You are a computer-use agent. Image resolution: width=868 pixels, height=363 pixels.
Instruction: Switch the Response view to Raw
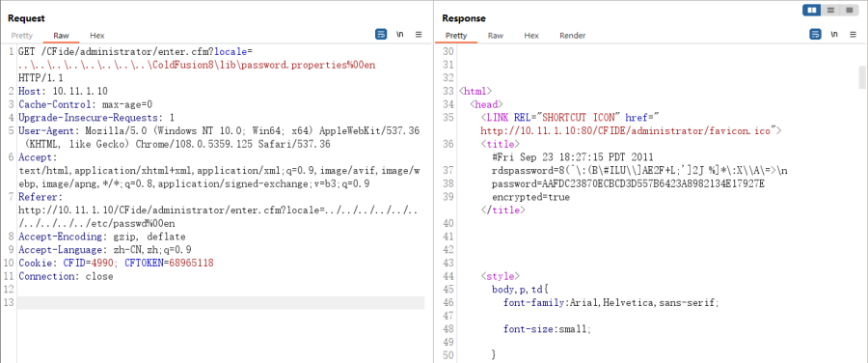click(496, 36)
